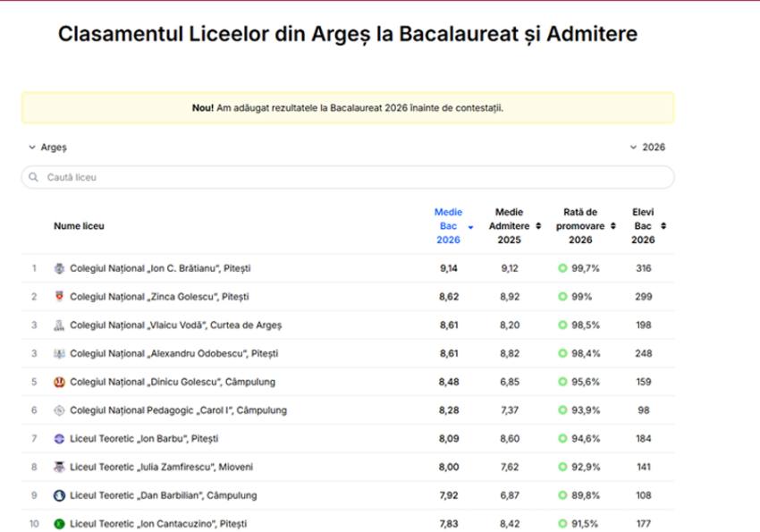
Task: Open Colegiul Național Dinicu Golescu, Câmpulung
Action: (173, 382)
